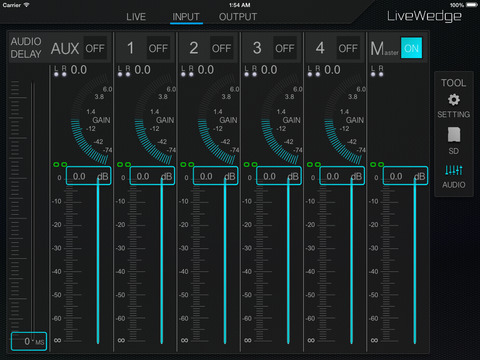The image size is (480, 360).
Task: Toggle channel 3 OFF switch
Action: [x=285, y=48]
